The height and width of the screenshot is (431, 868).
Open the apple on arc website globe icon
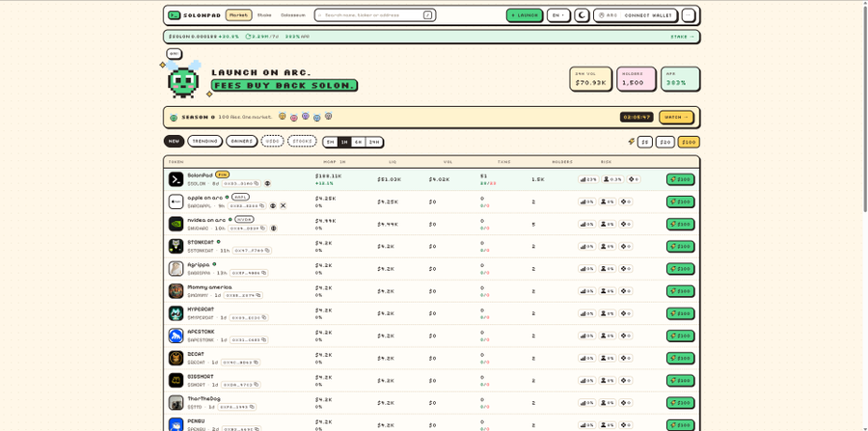point(273,205)
